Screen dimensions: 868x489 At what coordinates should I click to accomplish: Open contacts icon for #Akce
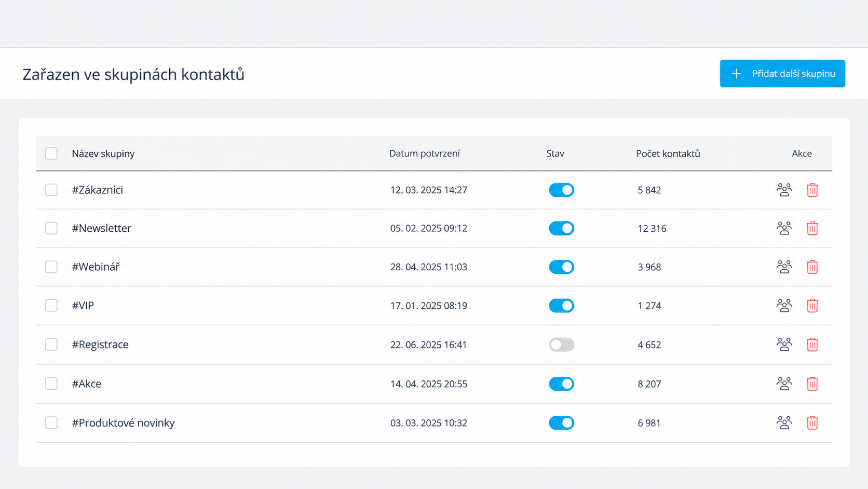784,384
